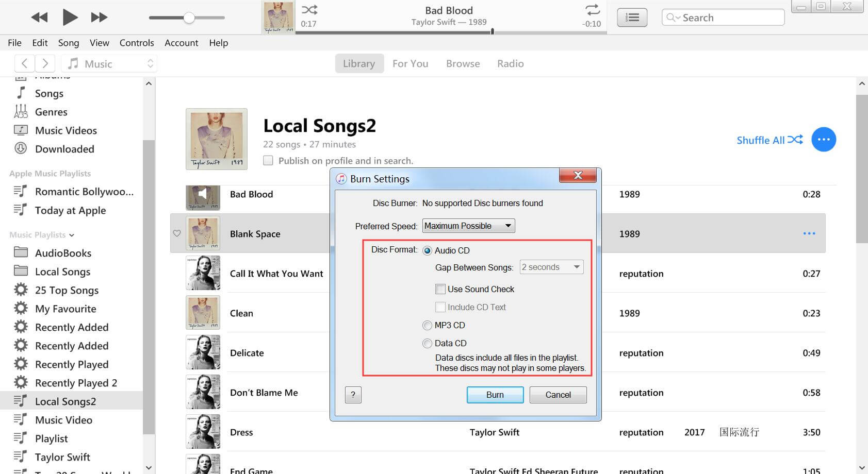Collapse the Music Playlists section

click(x=72, y=235)
